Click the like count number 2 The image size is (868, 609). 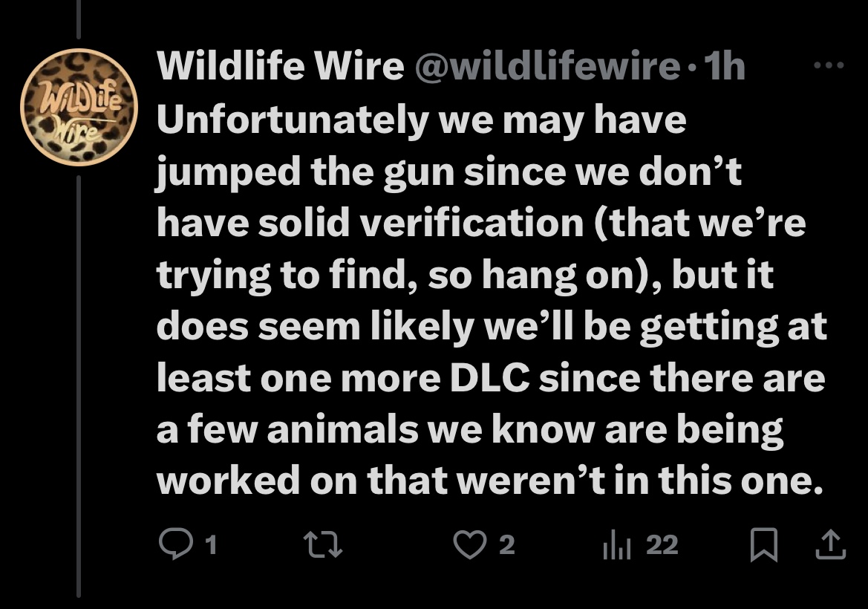[506, 545]
